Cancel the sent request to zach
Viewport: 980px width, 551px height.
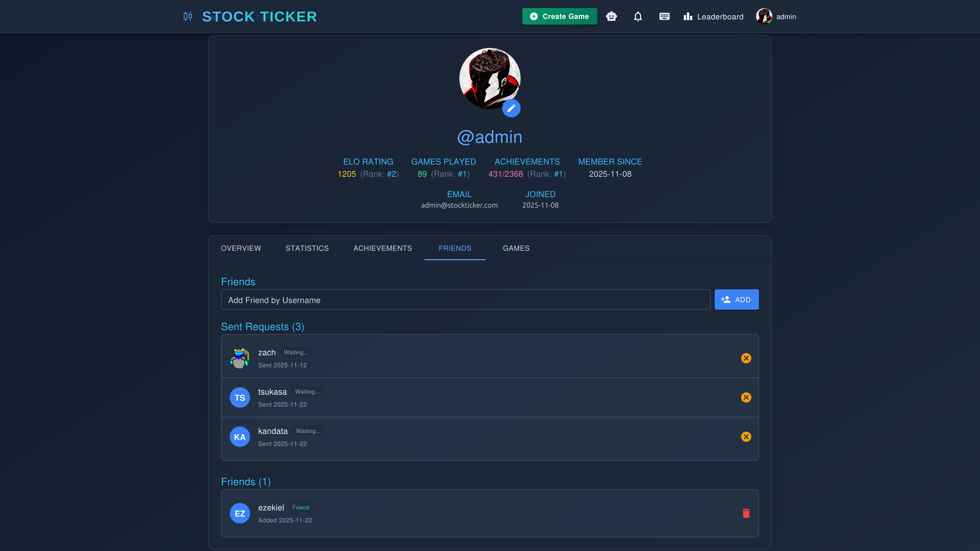pyautogui.click(x=746, y=358)
